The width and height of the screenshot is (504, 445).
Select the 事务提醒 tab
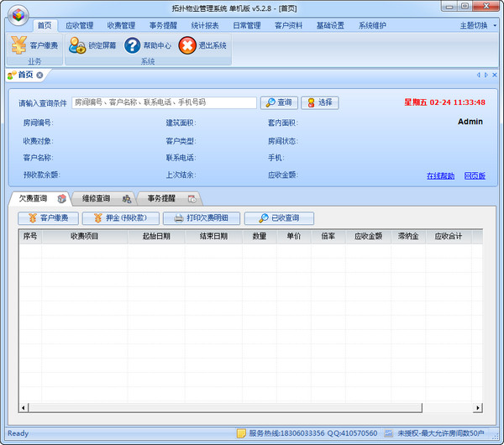click(161, 199)
